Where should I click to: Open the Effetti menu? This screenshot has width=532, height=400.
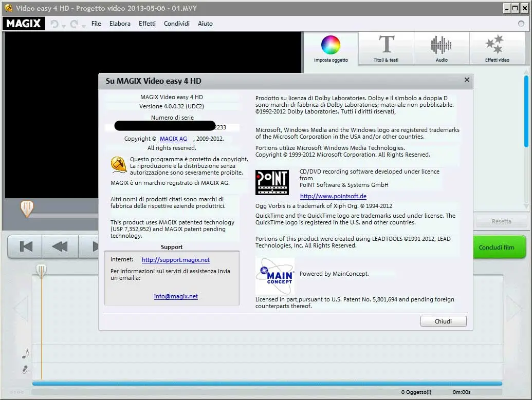[x=147, y=24]
